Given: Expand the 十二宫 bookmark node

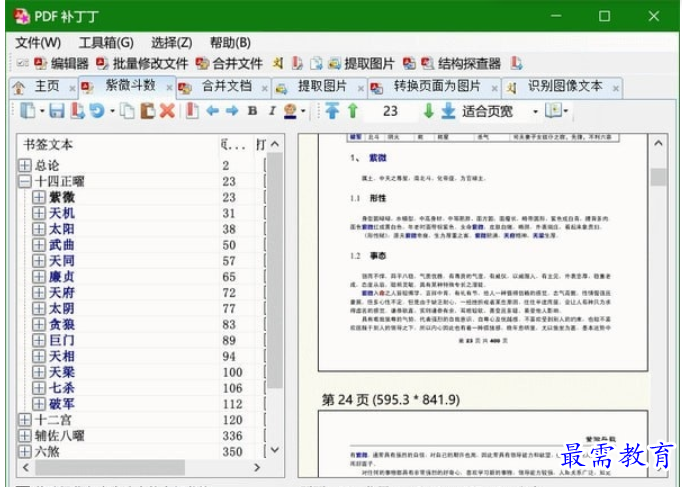Looking at the screenshot, I should (25, 420).
